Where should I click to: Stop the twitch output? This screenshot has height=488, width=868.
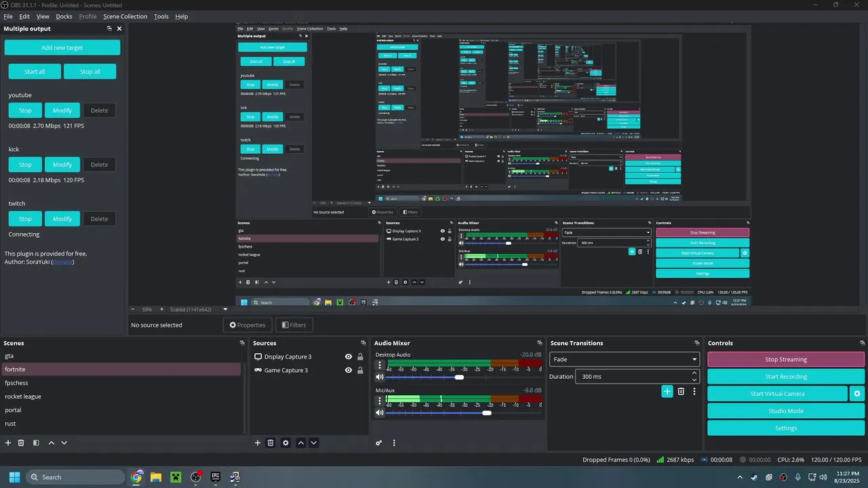pos(25,219)
